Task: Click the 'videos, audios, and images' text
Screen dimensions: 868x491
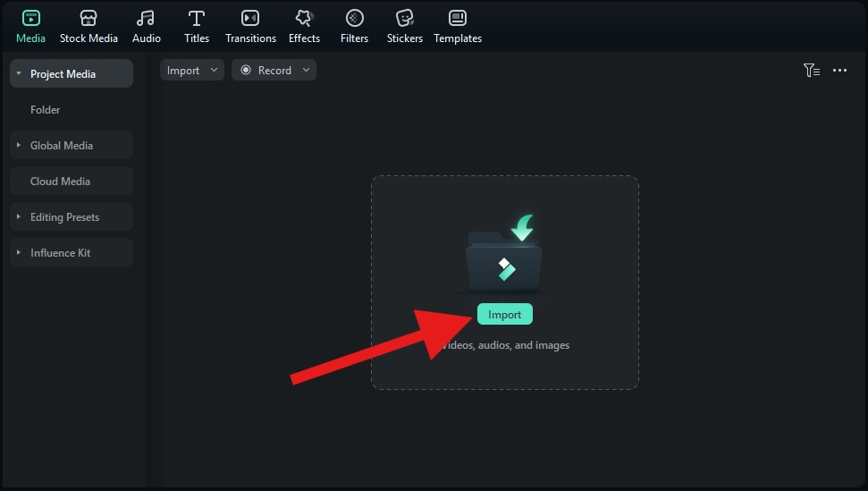Action: point(505,345)
